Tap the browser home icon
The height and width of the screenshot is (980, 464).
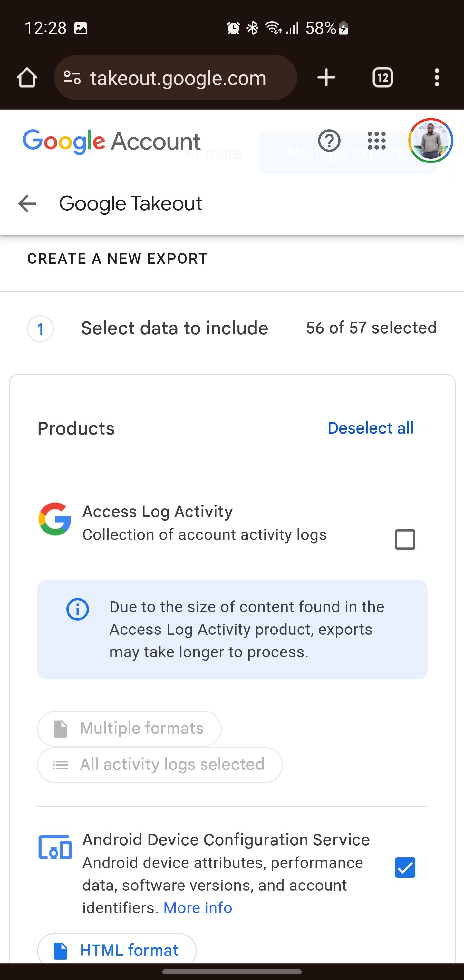point(27,78)
